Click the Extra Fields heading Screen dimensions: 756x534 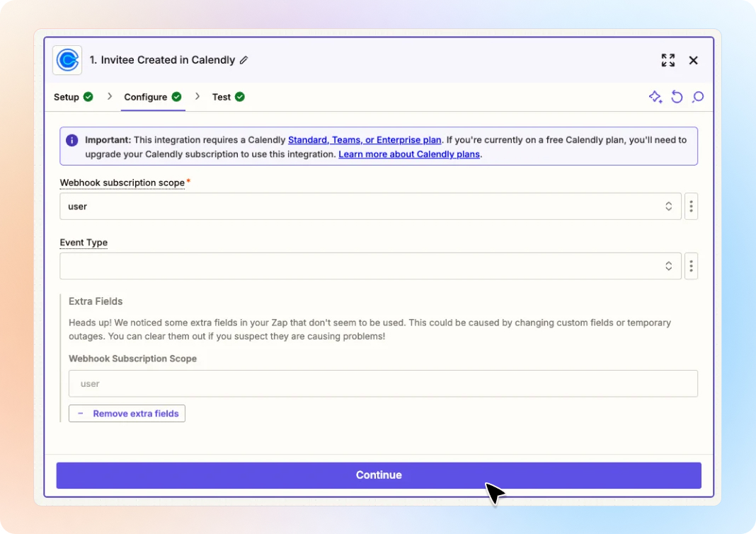pyautogui.click(x=96, y=301)
